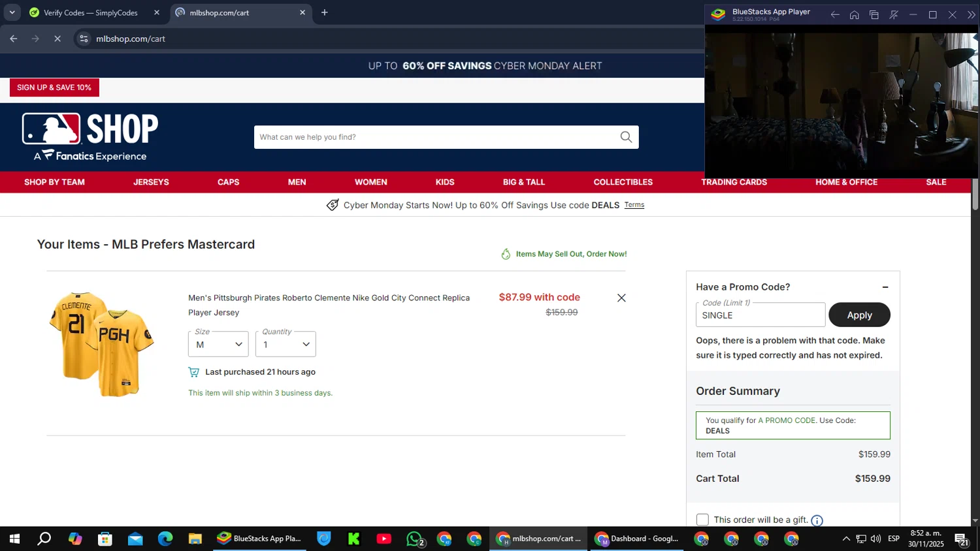
Task: Open the KIDS menu
Action: click(445, 182)
